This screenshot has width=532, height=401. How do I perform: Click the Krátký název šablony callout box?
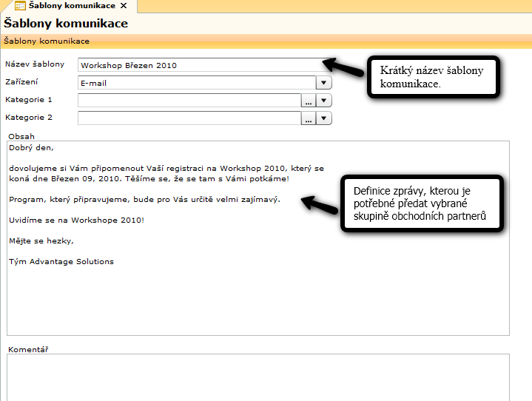[x=432, y=77]
